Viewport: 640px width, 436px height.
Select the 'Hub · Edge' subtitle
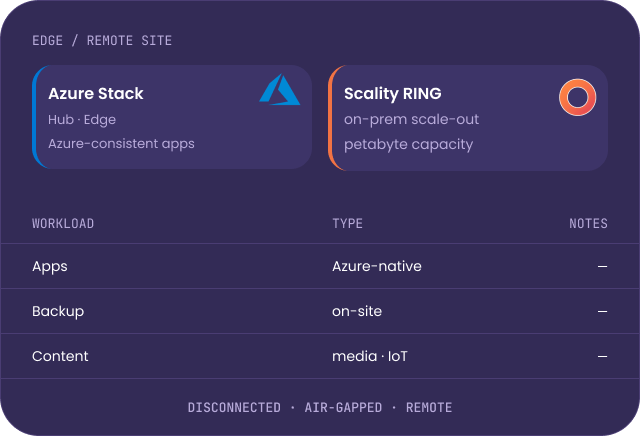click(82, 120)
